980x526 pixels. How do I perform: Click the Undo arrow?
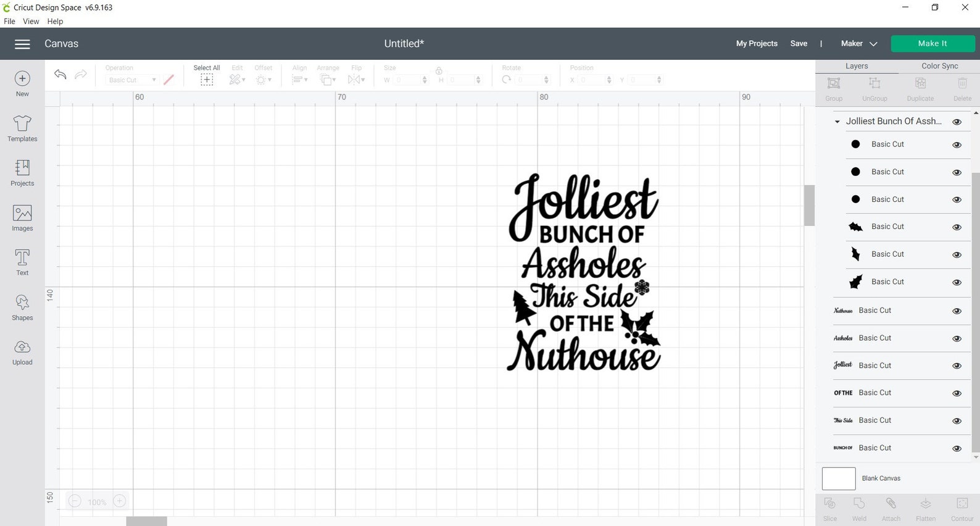pos(60,74)
